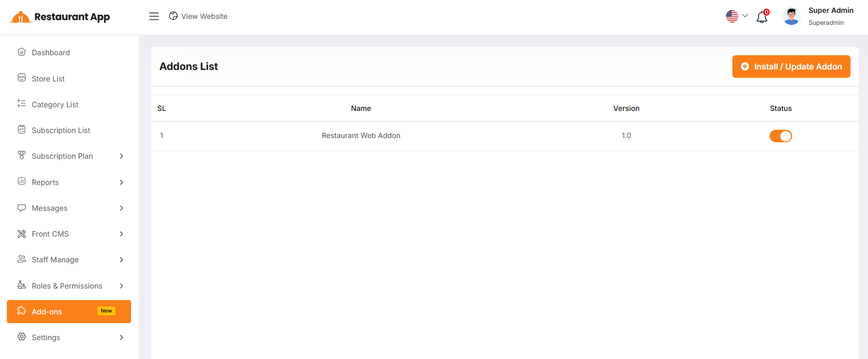Click the Messages chat bubble icon

(x=22, y=208)
